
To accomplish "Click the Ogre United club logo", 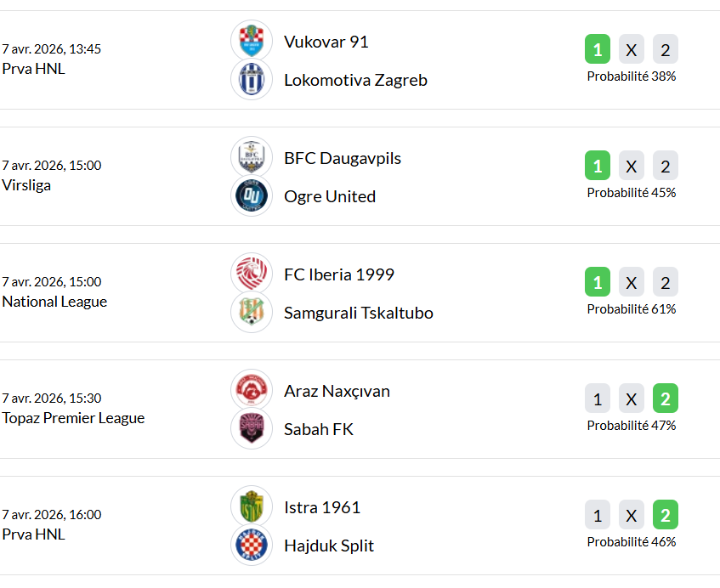I will pos(252,196).
